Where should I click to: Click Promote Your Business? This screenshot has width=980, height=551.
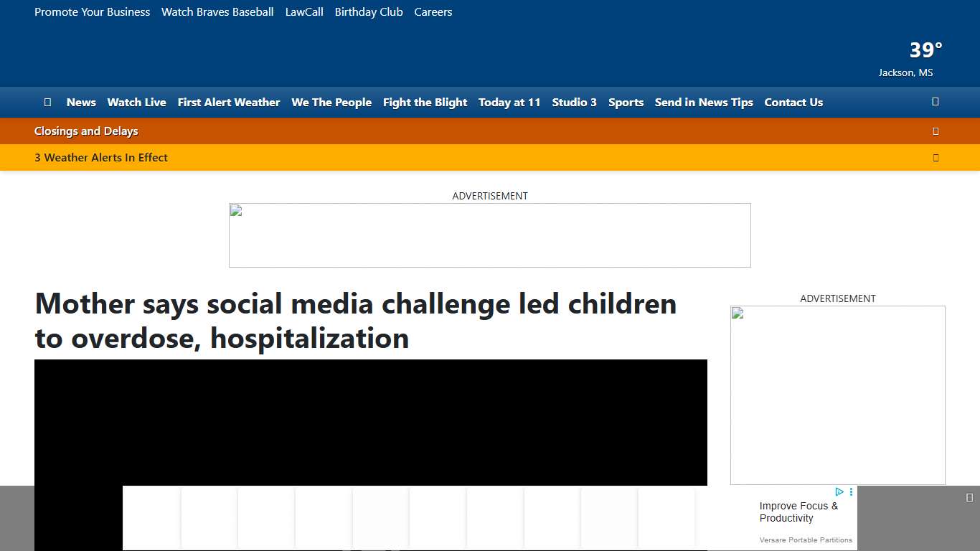(92, 11)
